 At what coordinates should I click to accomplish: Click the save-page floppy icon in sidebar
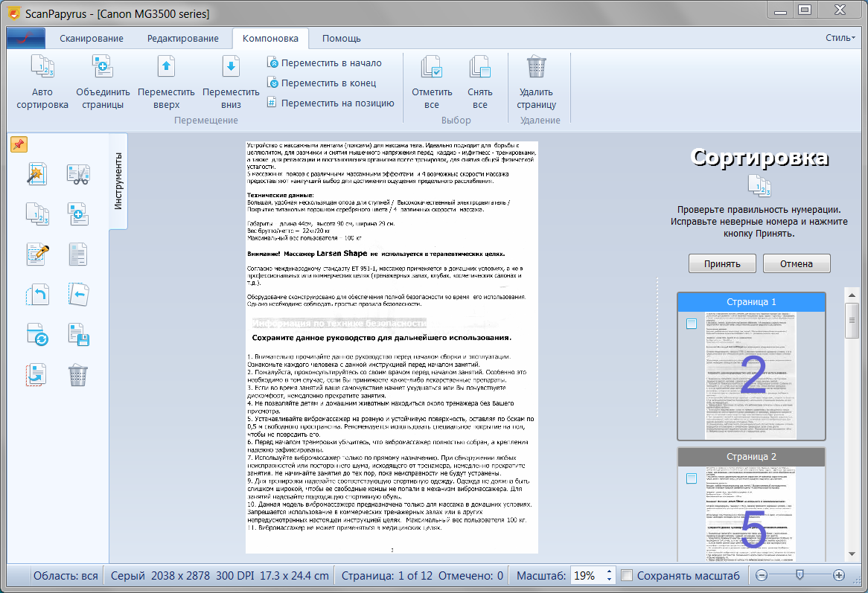coord(78,334)
